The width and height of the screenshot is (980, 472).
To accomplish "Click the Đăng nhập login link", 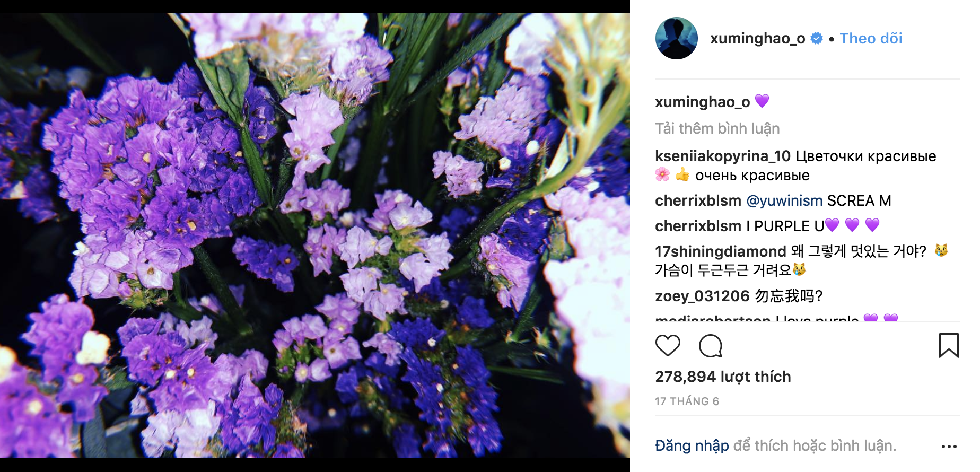I will (692, 445).
